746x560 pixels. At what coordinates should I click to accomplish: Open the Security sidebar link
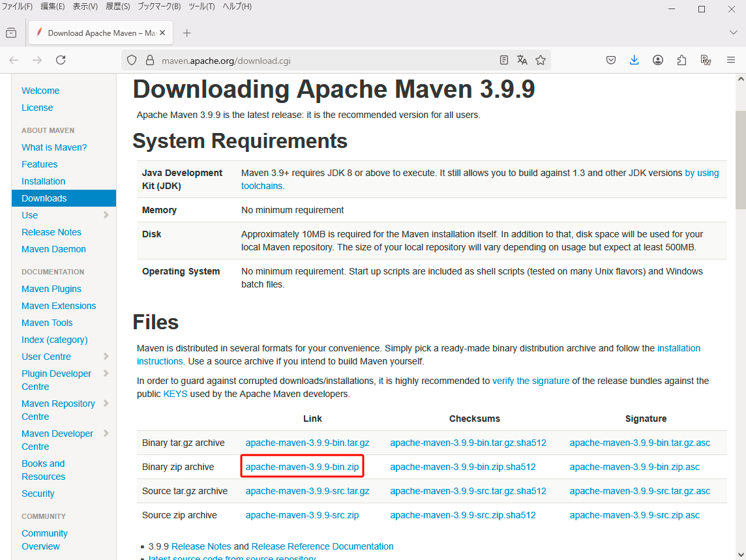[38, 494]
